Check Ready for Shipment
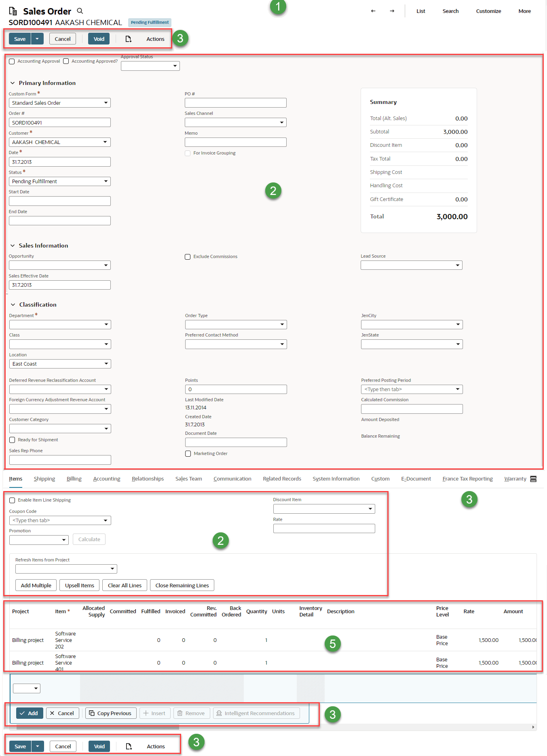Image resolution: width=547 pixels, height=756 pixels. (12, 440)
